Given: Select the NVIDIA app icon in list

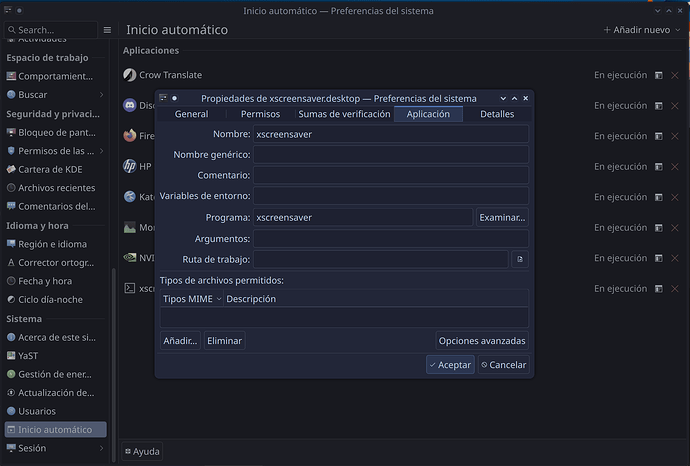Looking at the screenshot, I should tap(129, 257).
